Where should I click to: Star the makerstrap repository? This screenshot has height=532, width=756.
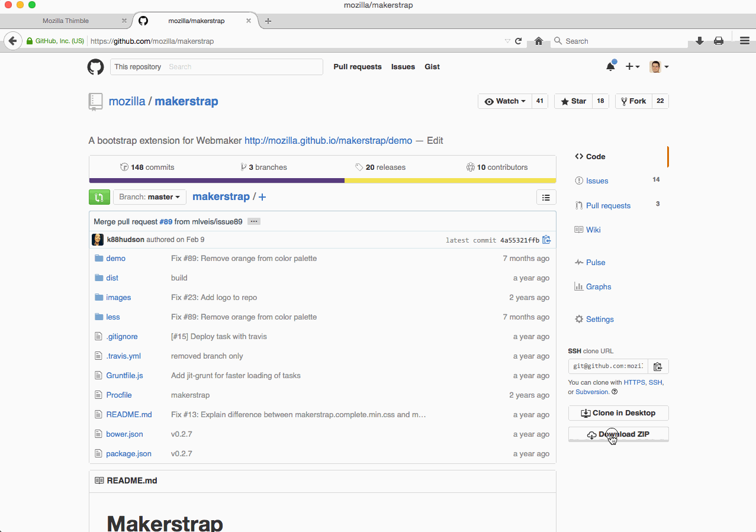coord(572,101)
